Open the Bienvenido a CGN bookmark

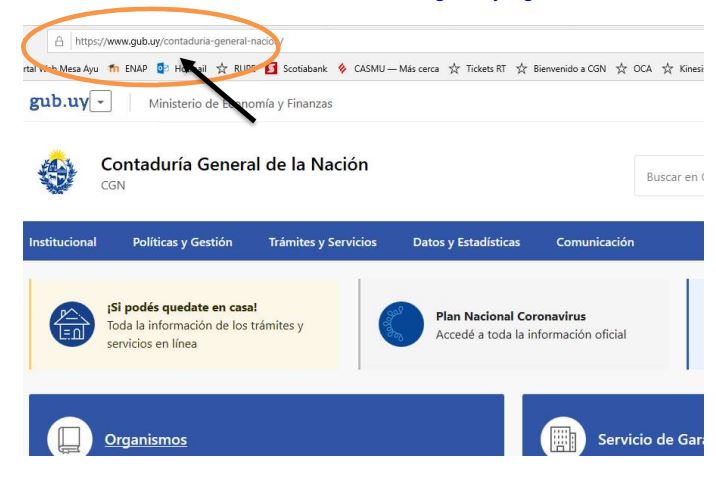point(569,69)
